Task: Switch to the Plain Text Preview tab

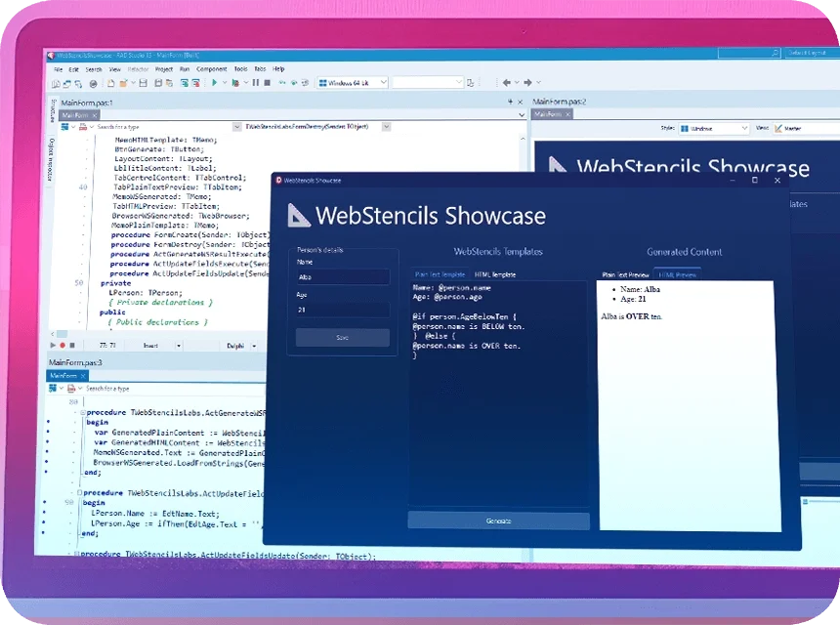Action: pos(630,274)
